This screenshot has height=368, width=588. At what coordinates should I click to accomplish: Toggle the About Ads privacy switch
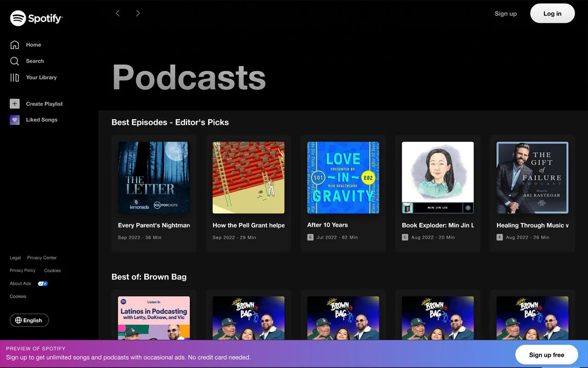(x=43, y=284)
